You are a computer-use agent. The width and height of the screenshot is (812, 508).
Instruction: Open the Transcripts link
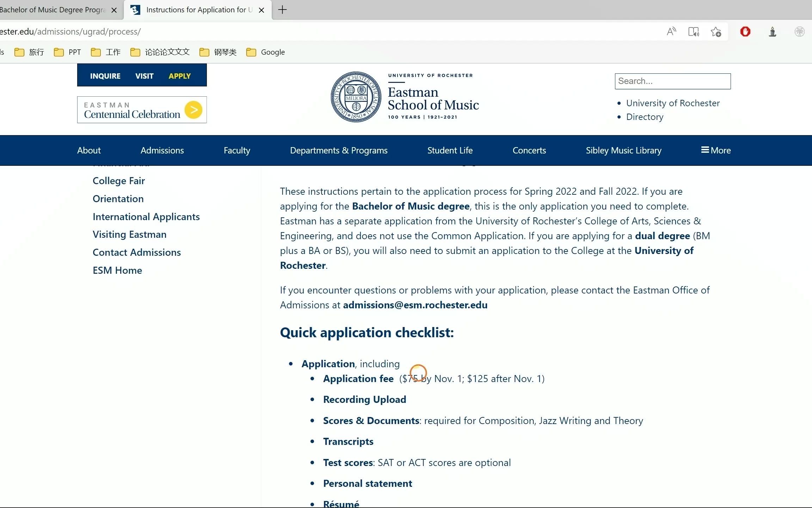(x=348, y=441)
